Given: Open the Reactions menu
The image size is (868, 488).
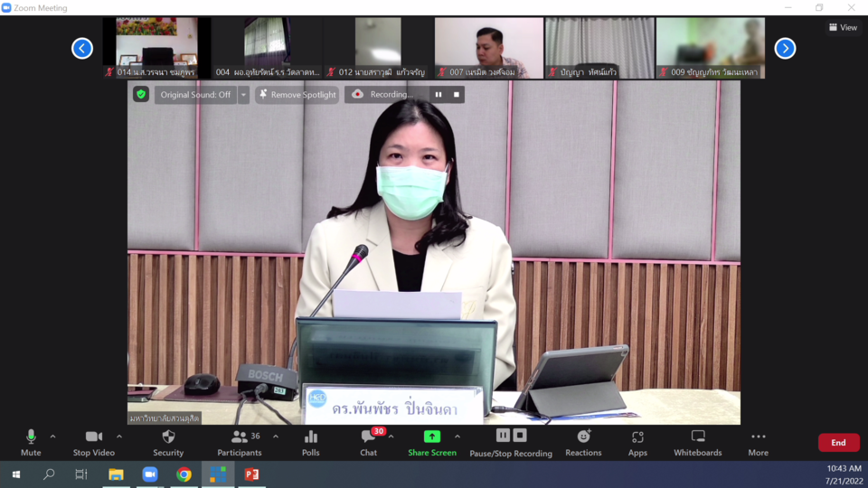Looking at the screenshot, I should 583,437.
